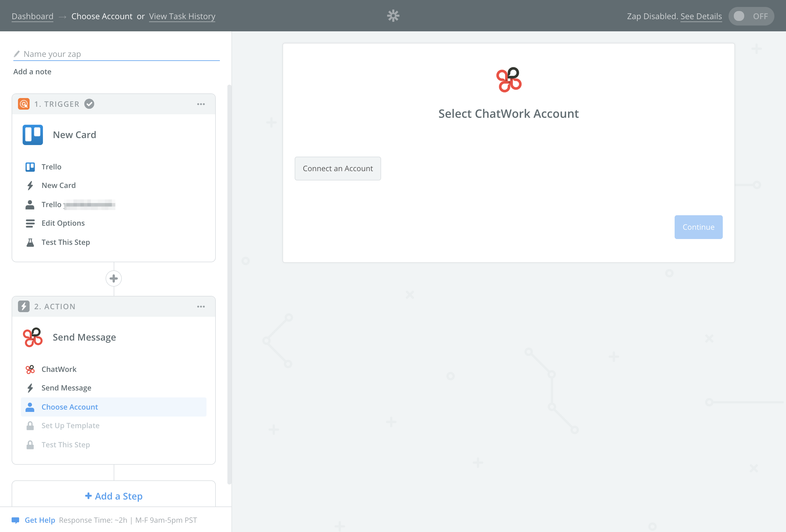Click the ellipsis menu on ACTION step
This screenshot has height=532, width=786.
tap(201, 306)
